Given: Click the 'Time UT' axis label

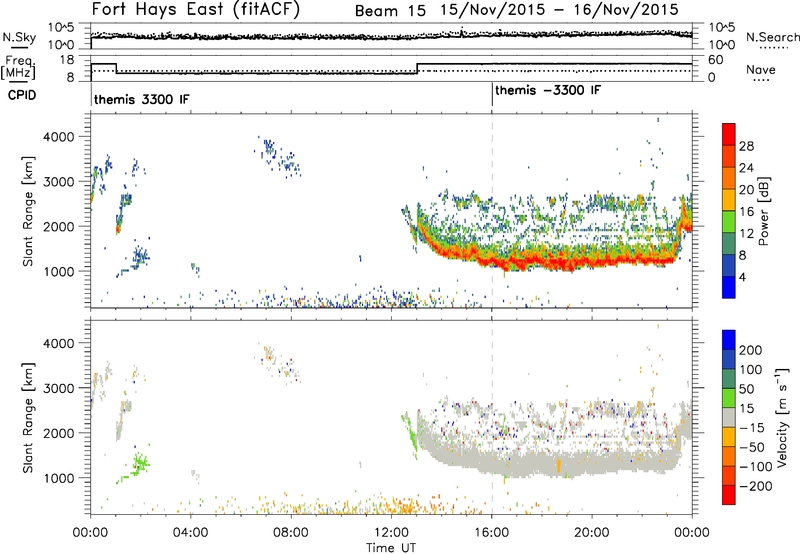Looking at the screenshot, I should pyautogui.click(x=390, y=547).
